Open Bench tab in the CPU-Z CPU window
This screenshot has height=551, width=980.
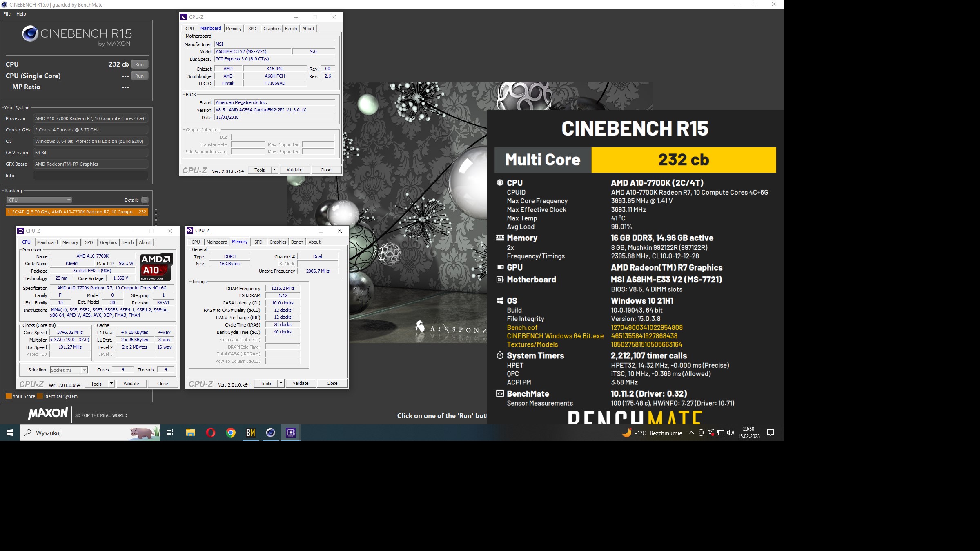coord(128,242)
